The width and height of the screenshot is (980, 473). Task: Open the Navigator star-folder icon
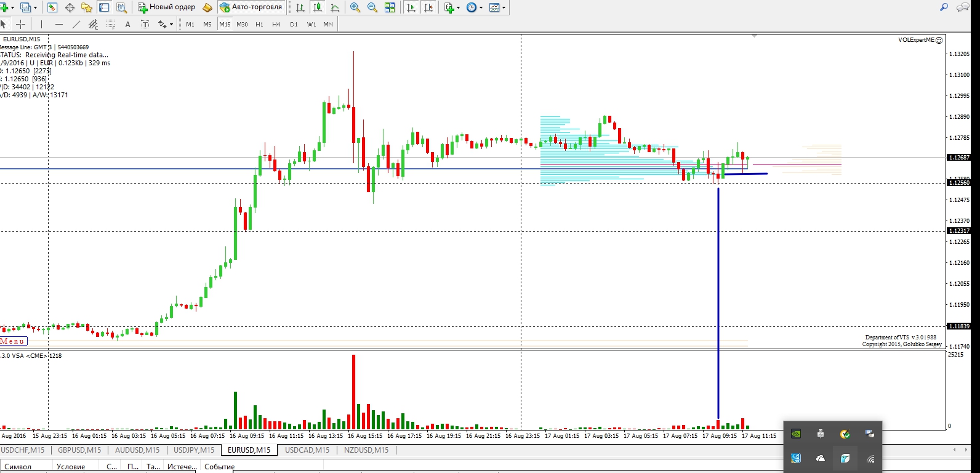(87, 7)
